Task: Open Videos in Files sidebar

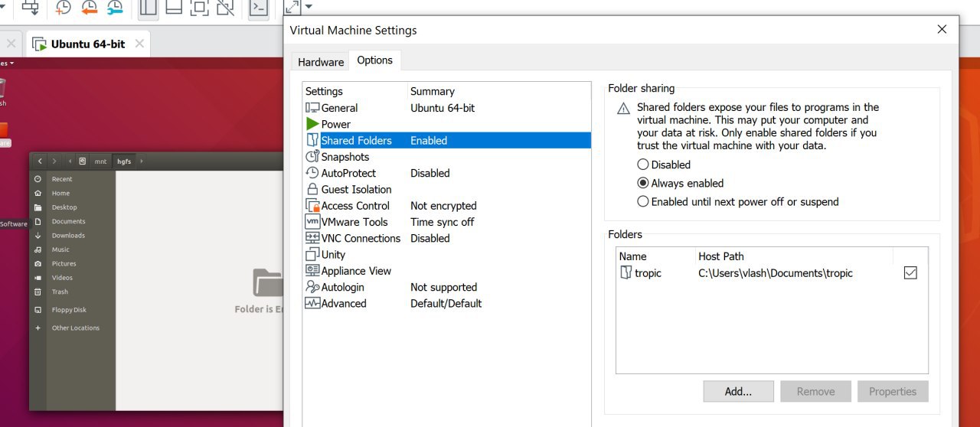Action: 73,278
